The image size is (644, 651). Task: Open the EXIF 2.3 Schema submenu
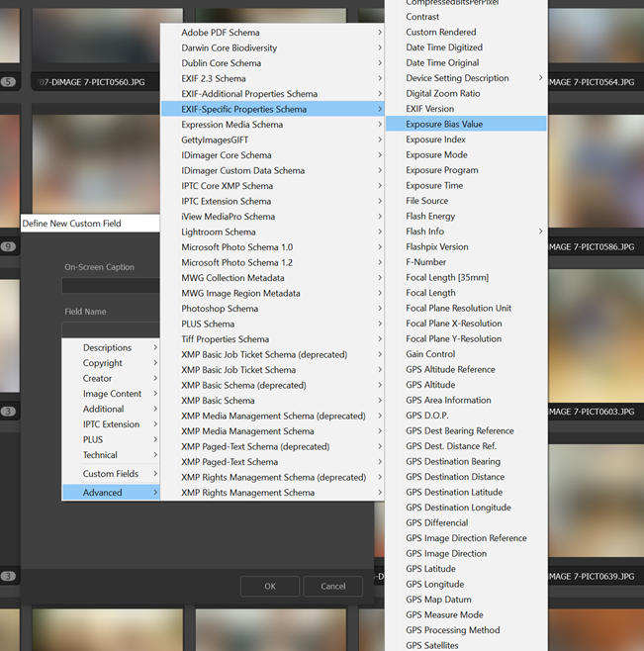(x=272, y=78)
